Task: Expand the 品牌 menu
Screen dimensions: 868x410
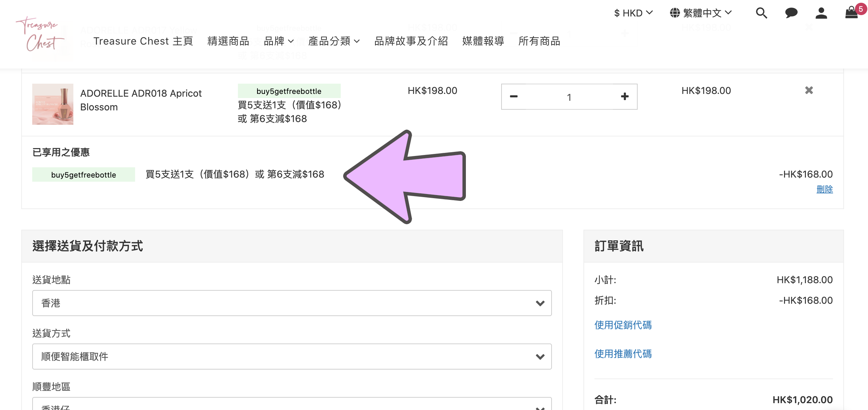Action: pyautogui.click(x=279, y=41)
